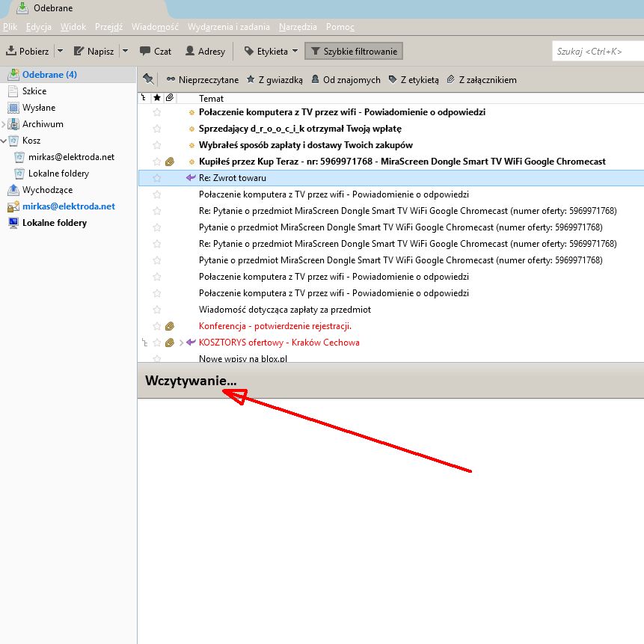Open Wybrałeś sposób zapłaty i dostawy message

point(306,145)
